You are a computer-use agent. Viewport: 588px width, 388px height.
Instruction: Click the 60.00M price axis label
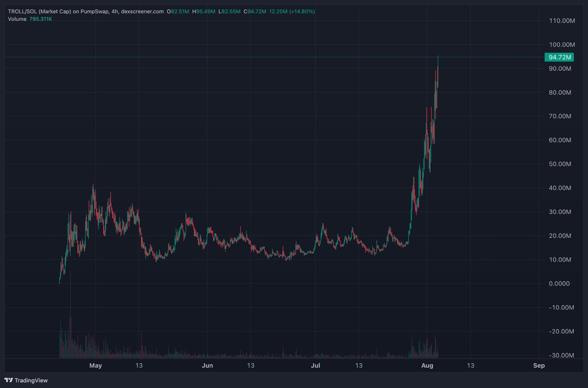(x=560, y=140)
